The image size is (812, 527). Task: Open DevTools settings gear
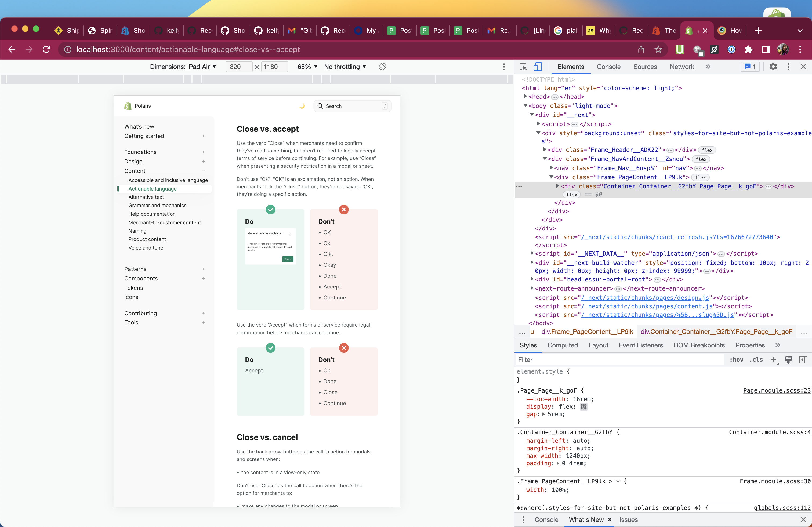[773, 67]
